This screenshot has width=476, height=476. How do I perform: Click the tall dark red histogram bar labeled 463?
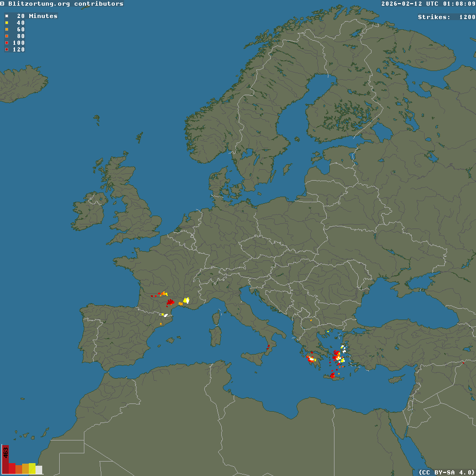point(5,460)
